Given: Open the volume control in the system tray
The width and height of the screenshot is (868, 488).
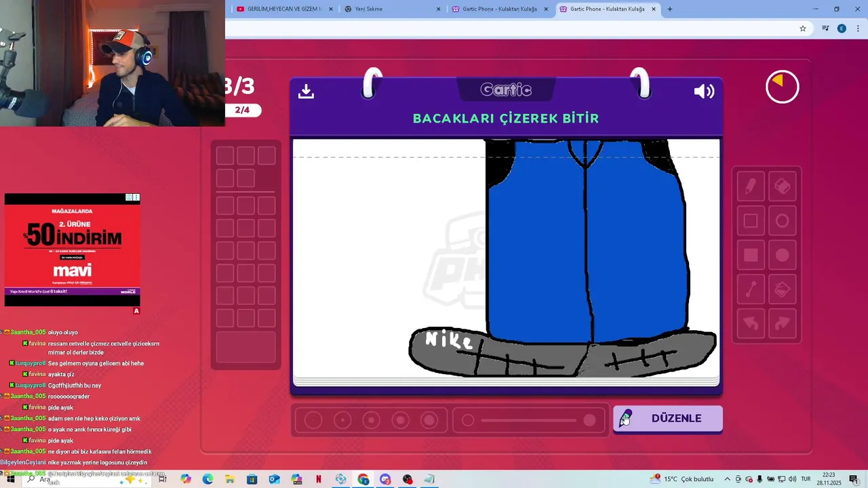Looking at the screenshot, I should pos(793,479).
